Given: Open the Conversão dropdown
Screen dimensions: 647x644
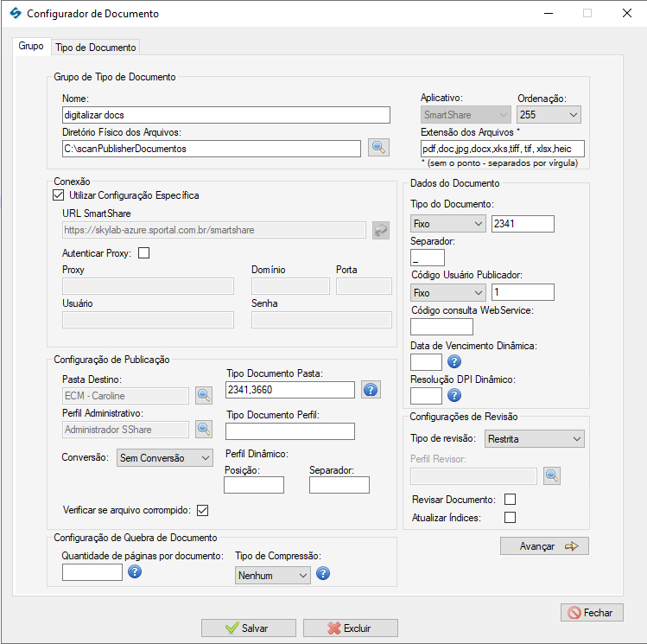Looking at the screenshot, I should click(164, 458).
